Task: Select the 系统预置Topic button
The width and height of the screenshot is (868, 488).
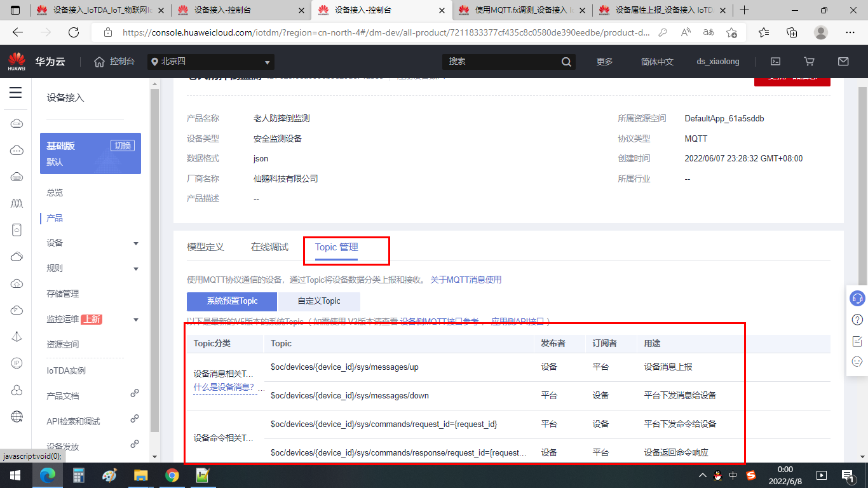Action: point(232,301)
